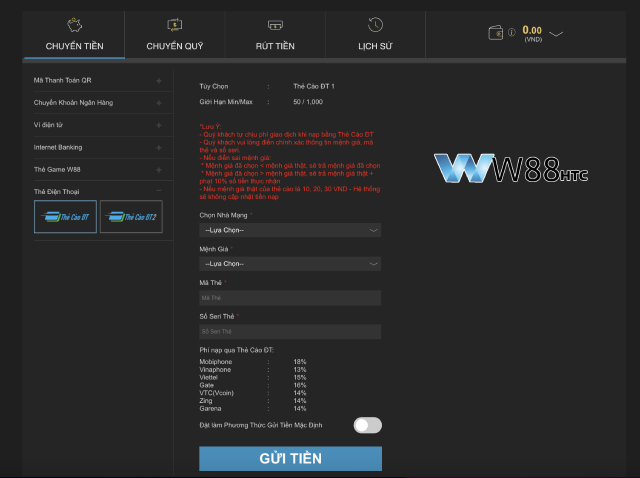Screen dimensions: 640x478
Task: Click the info icon next to the balance
Action: point(511,32)
